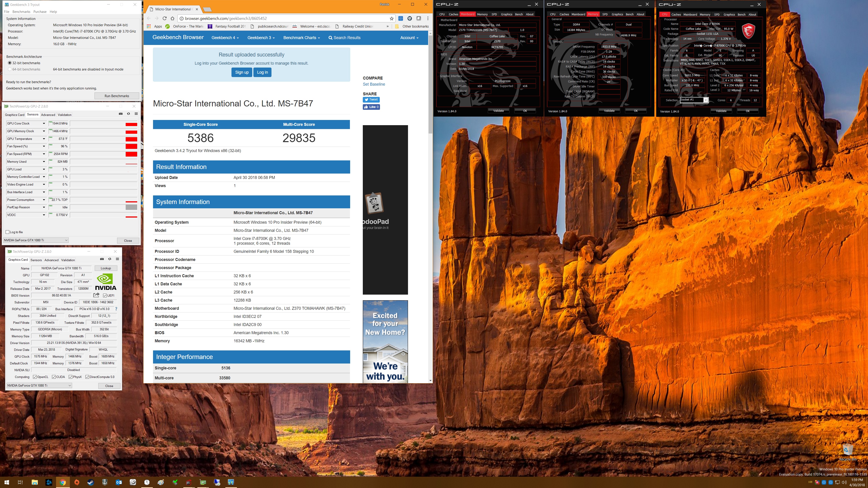Open the SPD tab in CPU-Z Mainboard window

tap(494, 14)
